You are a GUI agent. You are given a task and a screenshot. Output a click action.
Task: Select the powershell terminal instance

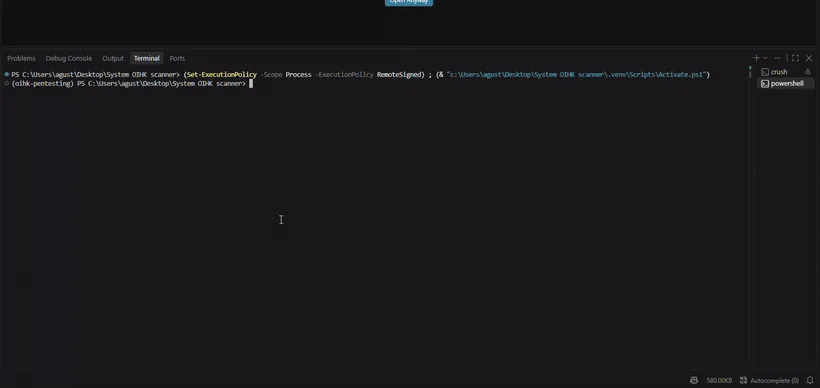click(x=785, y=84)
